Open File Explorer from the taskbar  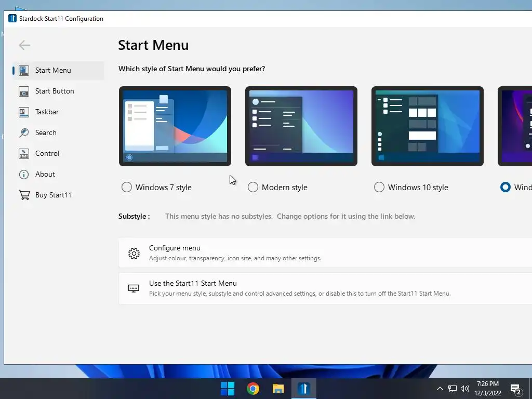(x=278, y=389)
